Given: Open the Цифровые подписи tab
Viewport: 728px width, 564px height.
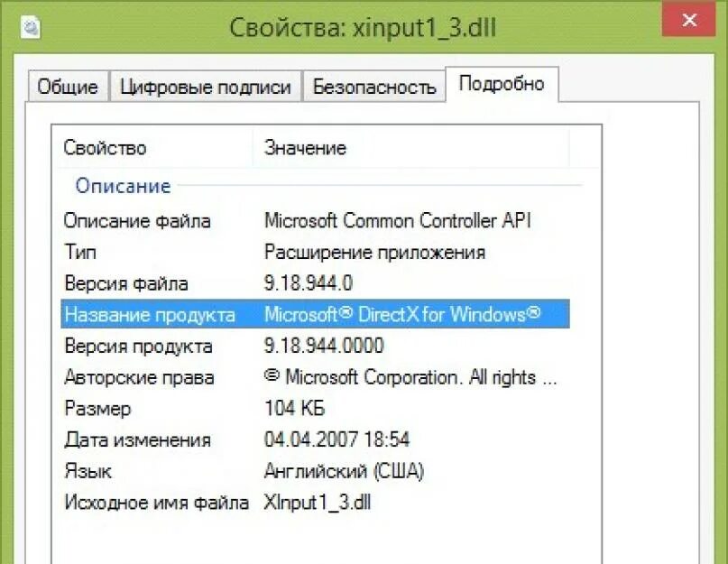Looking at the screenshot, I should tap(205, 87).
